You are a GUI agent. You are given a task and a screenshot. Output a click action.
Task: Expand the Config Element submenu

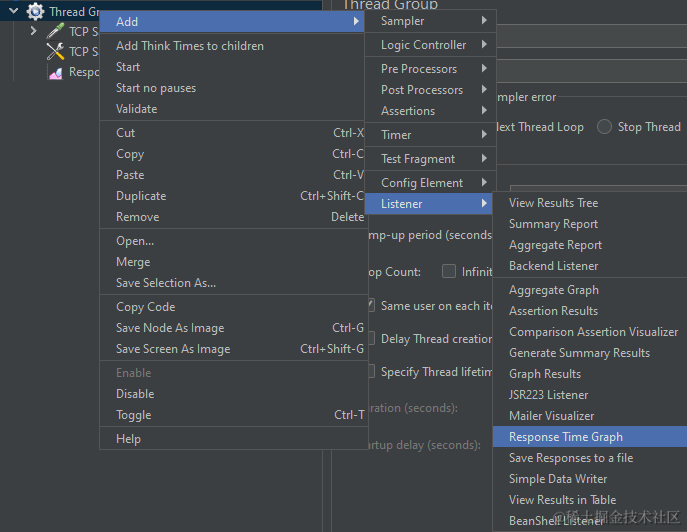click(x=430, y=183)
